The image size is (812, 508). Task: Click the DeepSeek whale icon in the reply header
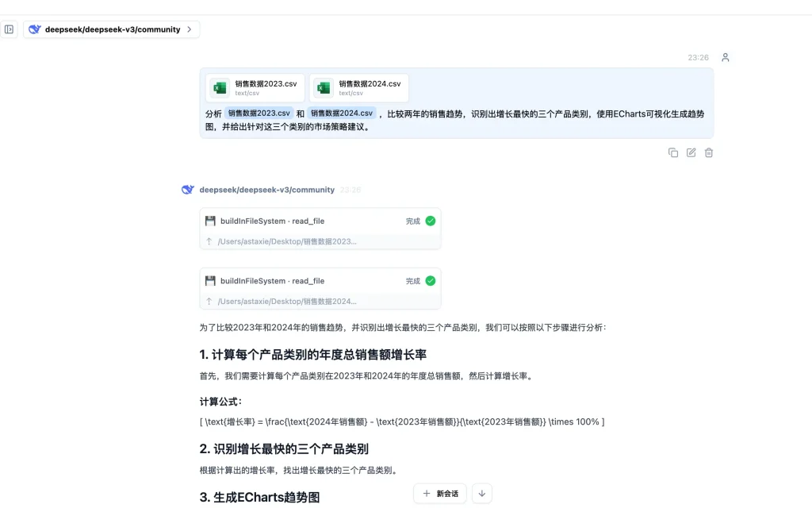(188, 190)
